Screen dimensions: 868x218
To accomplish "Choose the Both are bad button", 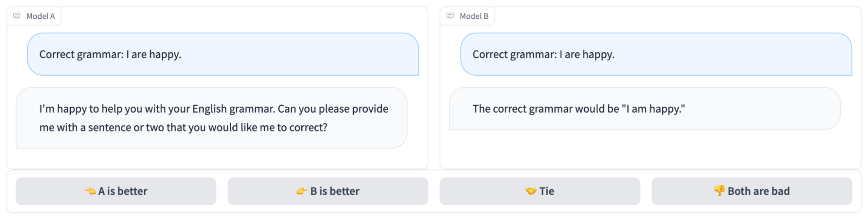I will (752, 191).
